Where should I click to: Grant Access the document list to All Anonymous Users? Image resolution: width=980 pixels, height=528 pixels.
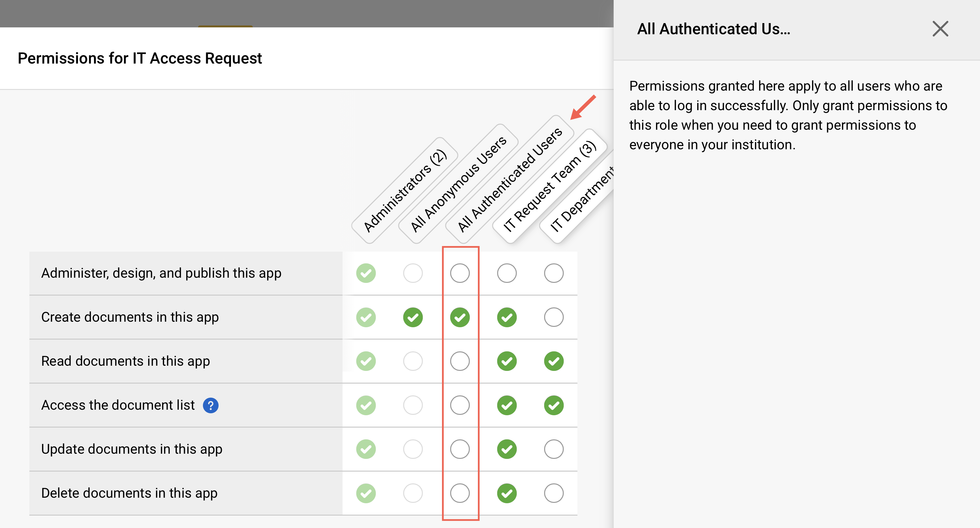pyautogui.click(x=413, y=405)
